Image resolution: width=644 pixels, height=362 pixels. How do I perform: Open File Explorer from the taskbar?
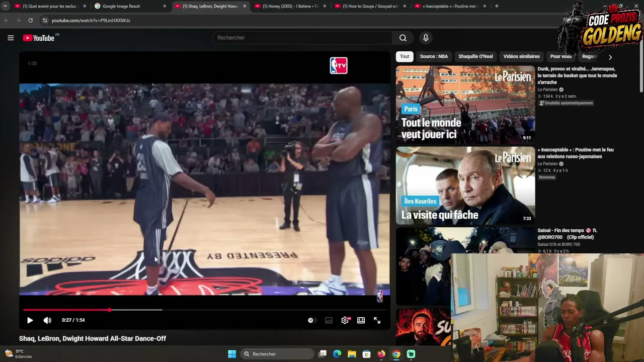[x=352, y=354]
